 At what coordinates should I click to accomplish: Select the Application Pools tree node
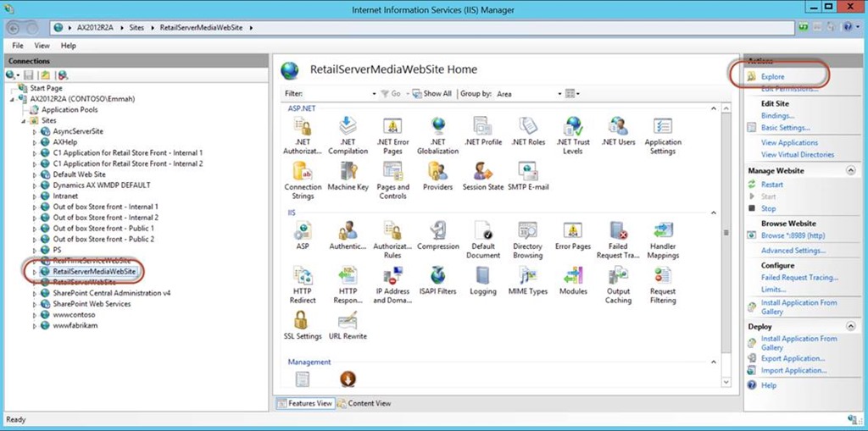(x=69, y=110)
